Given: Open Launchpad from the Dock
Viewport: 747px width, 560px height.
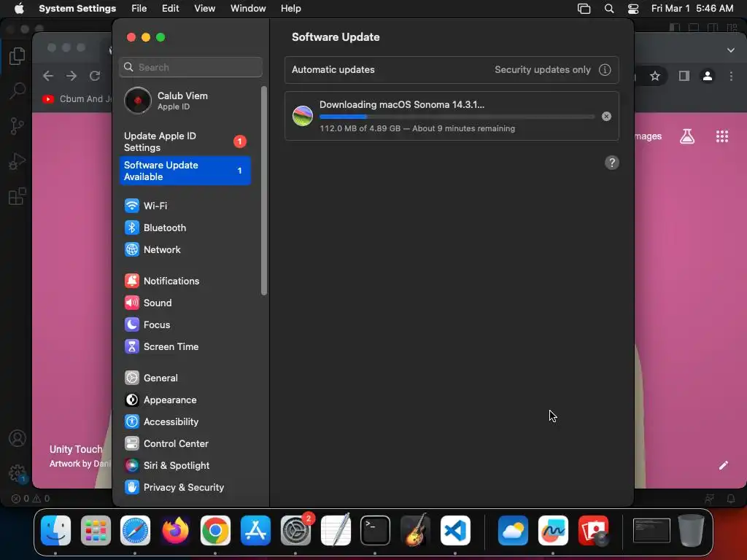Looking at the screenshot, I should pyautogui.click(x=96, y=530).
